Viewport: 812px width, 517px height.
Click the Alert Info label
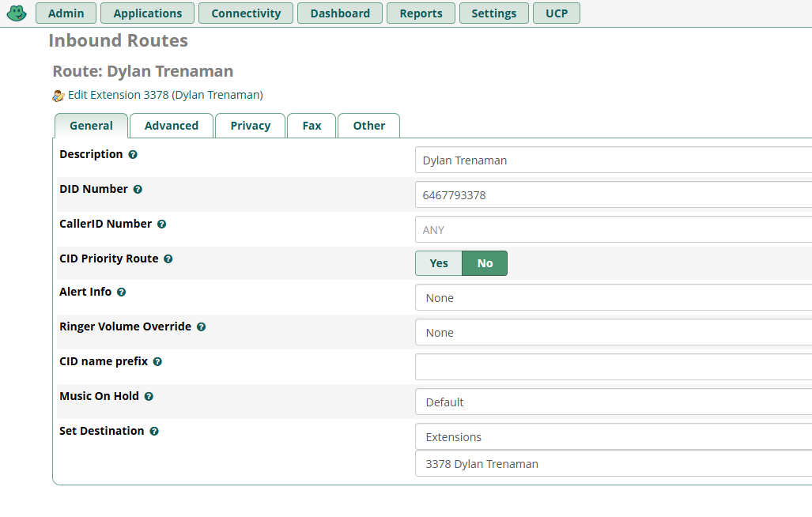(x=85, y=292)
